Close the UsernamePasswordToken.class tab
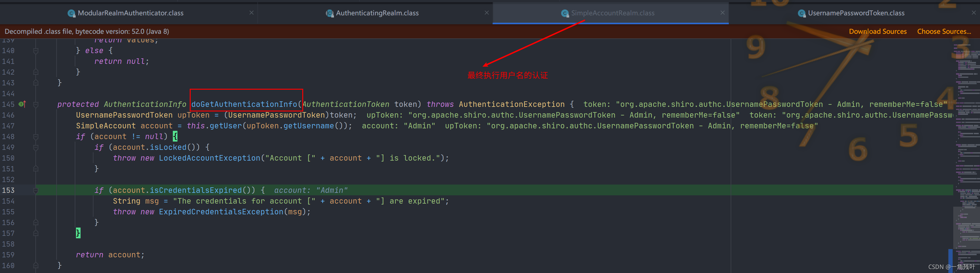 (x=974, y=13)
